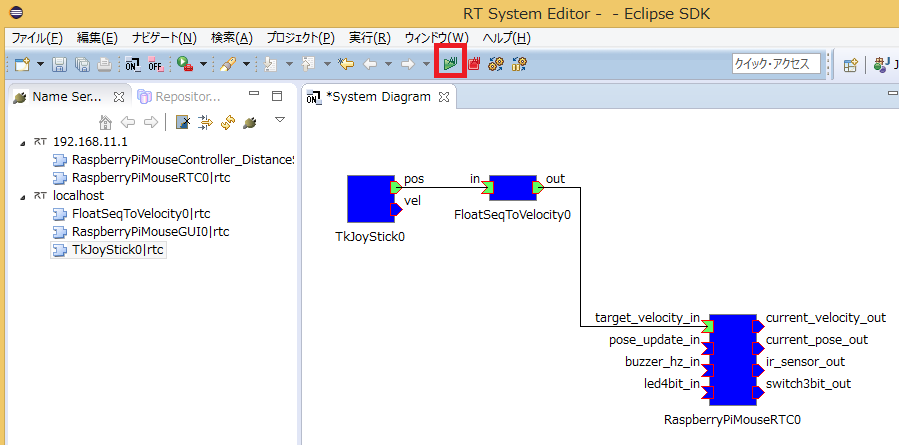
Task: Open the ファイル(F) menu
Action: 36,38
